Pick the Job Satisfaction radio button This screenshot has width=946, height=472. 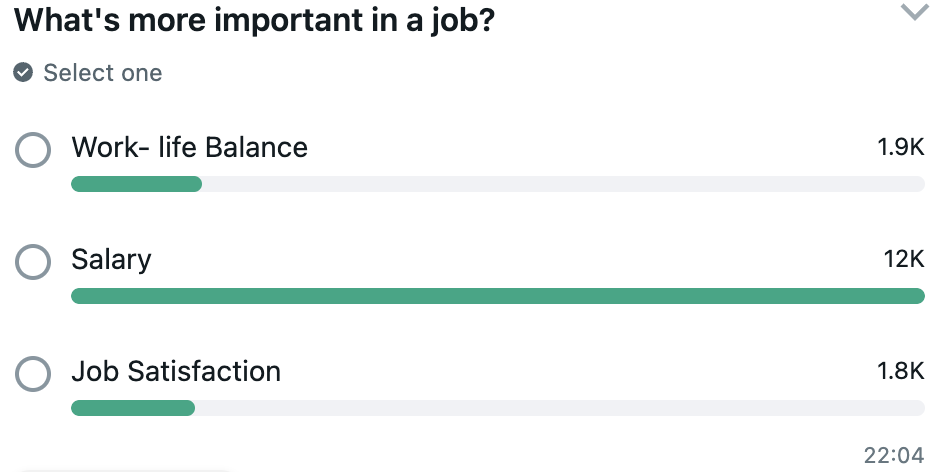click(33, 374)
